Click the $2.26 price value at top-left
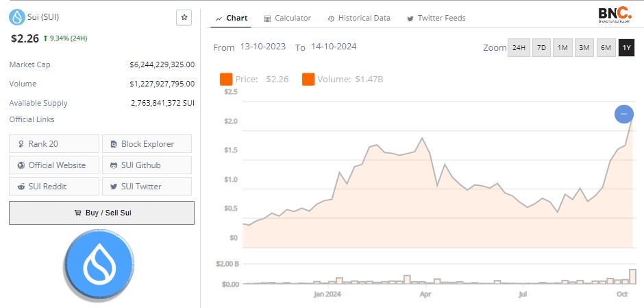 pyautogui.click(x=25, y=38)
